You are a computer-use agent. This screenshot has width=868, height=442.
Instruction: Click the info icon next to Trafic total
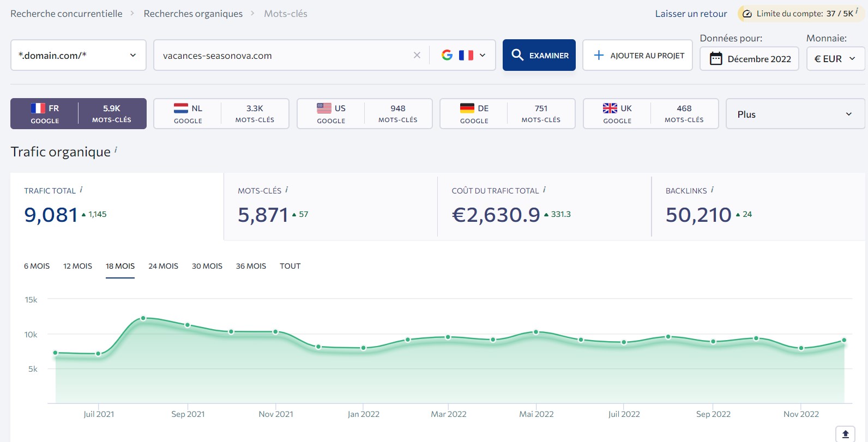81,190
